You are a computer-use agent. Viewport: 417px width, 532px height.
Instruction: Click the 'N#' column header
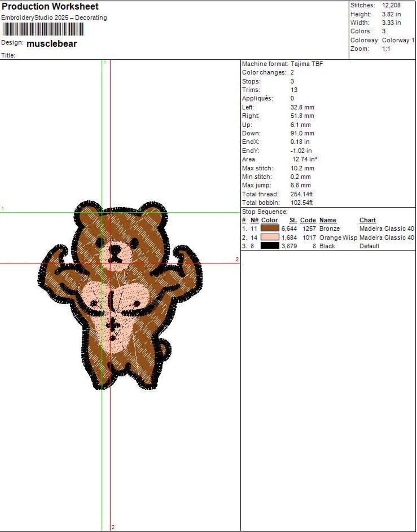(x=254, y=220)
